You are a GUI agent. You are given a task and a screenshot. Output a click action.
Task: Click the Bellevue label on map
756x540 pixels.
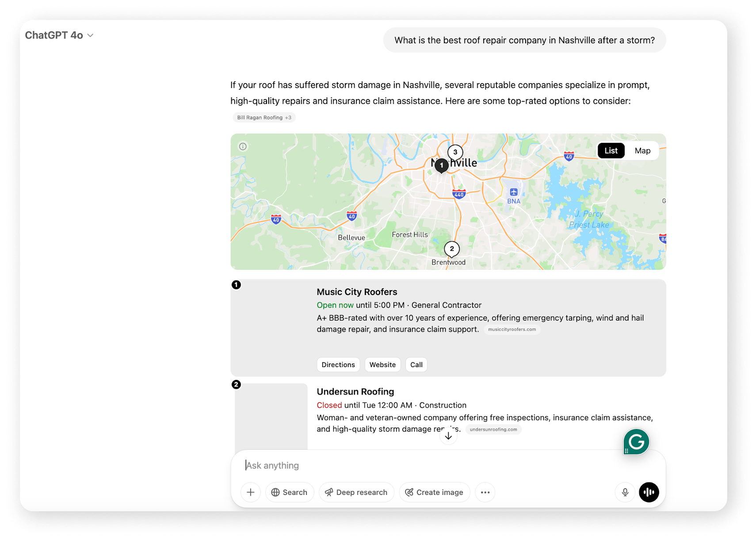point(351,237)
